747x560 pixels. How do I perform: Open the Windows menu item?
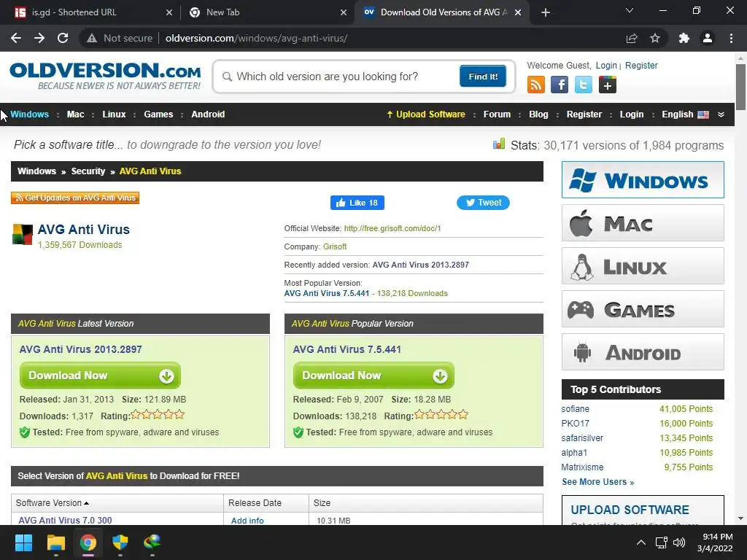29,114
